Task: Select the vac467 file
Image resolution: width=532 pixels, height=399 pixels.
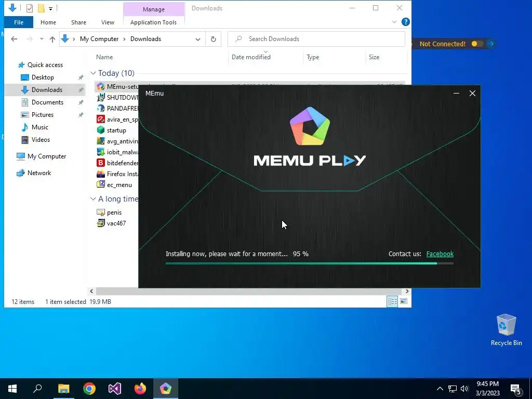Action: 111,223
